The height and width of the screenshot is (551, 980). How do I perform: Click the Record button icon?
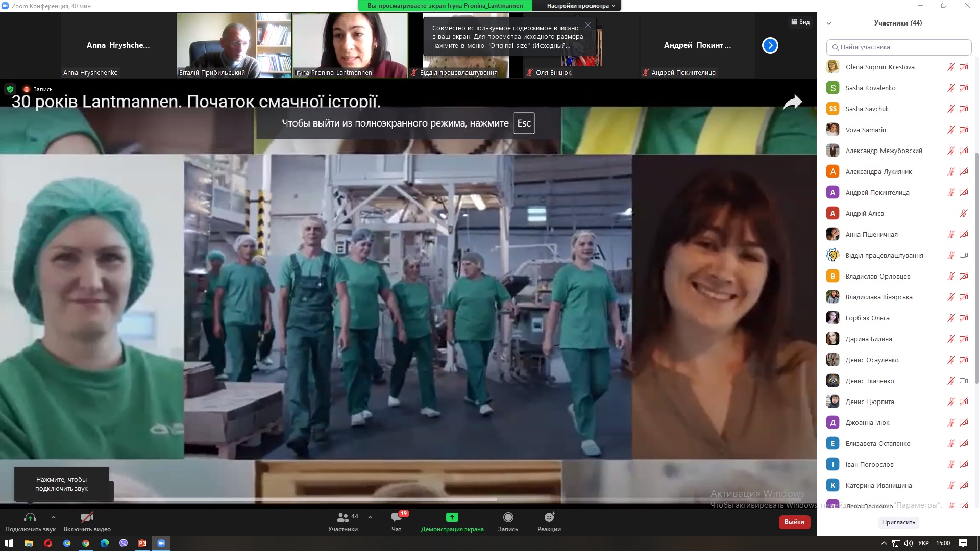(508, 518)
